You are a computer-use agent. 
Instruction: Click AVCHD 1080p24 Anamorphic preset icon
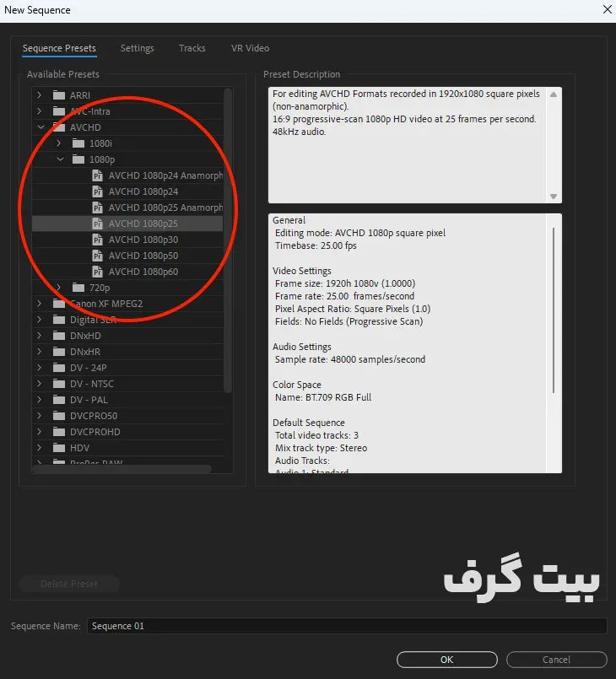click(x=98, y=175)
